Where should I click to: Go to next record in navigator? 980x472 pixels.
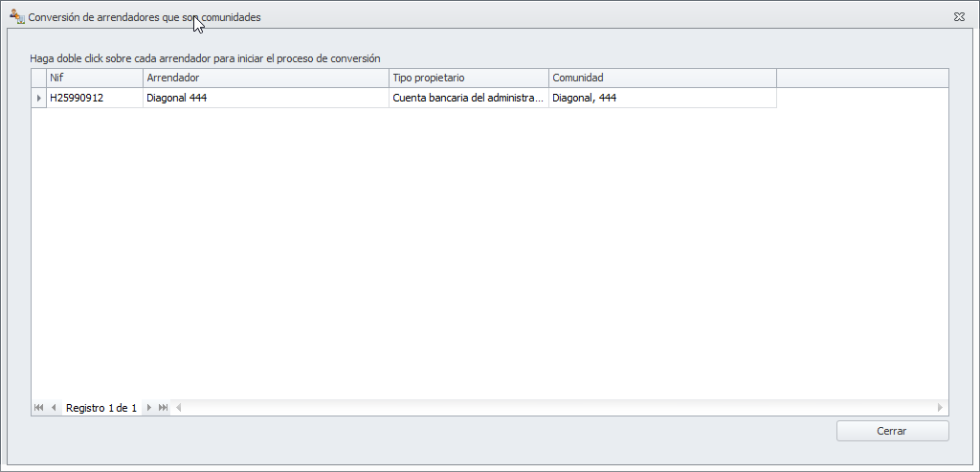(x=148, y=408)
